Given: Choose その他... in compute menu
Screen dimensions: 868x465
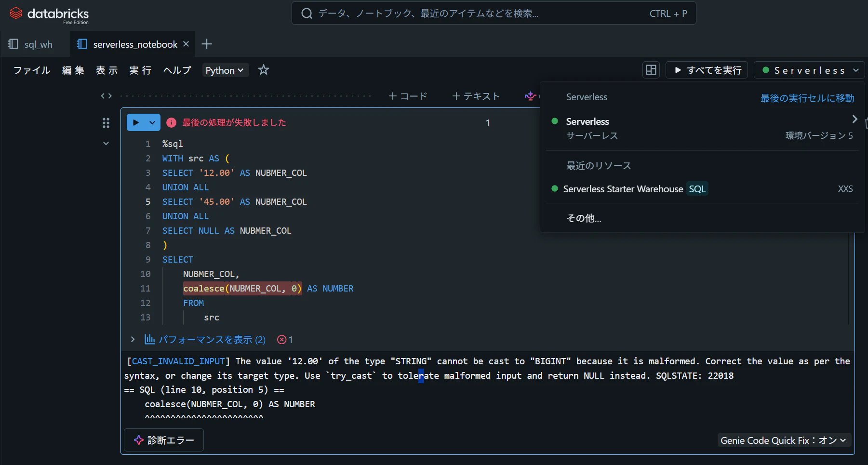Looking at the screenshot, I should 584,218.
